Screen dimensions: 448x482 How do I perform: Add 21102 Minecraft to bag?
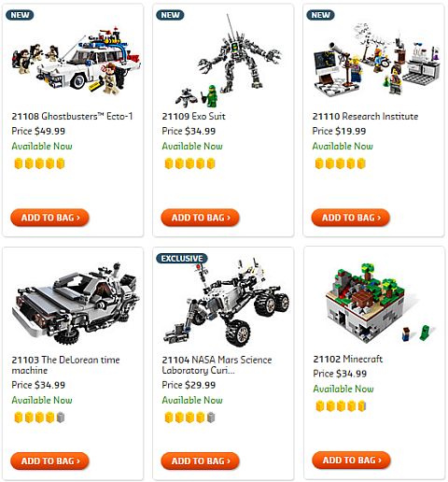pos(351,460)
